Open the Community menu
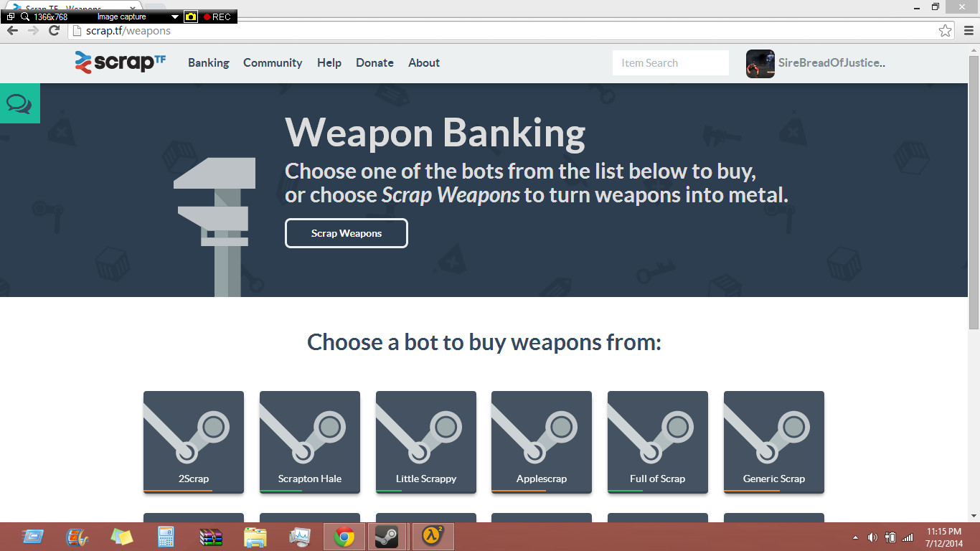Viewport: 980px width, 551px height. pos(273,63)
